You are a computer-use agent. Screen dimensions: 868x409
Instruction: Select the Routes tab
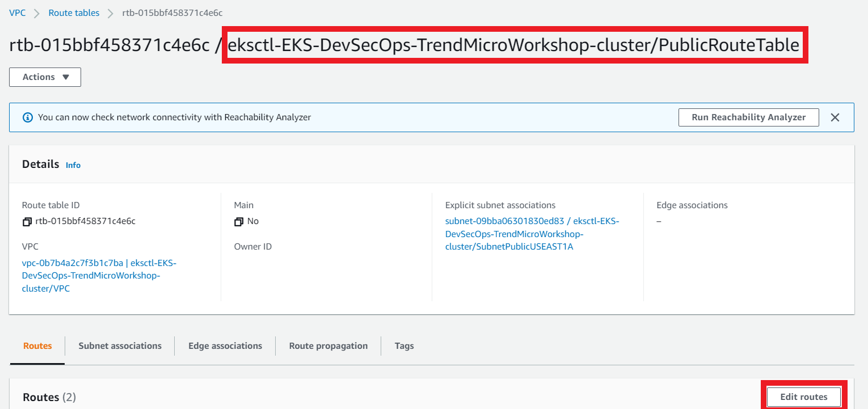tap(37, 346)
